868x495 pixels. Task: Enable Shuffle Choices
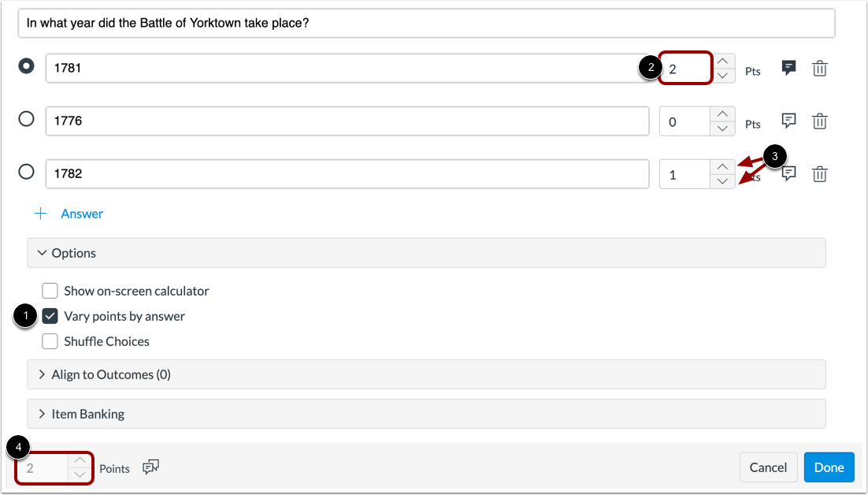pyautogui.click(x=50, y=341)
